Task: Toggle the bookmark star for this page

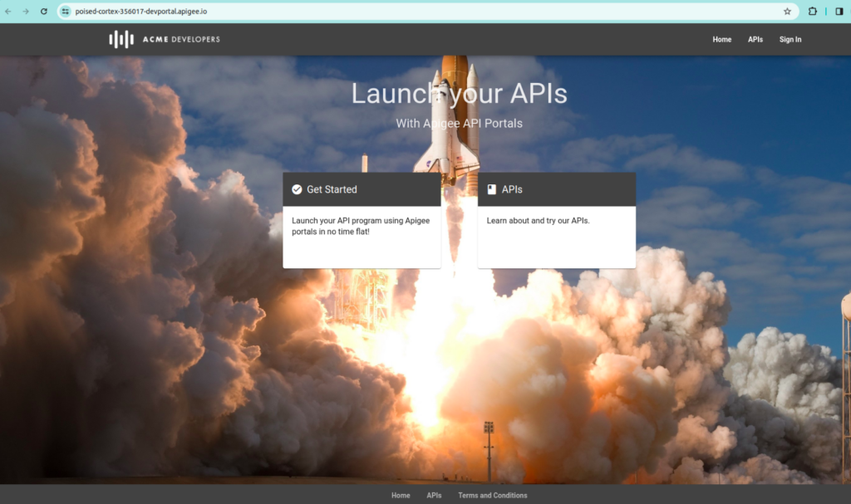Action: (x=787, y=12)
